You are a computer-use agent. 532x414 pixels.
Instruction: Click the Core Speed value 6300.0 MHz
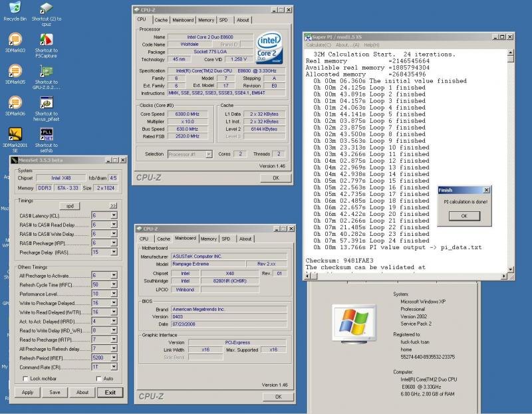[188, 114]
